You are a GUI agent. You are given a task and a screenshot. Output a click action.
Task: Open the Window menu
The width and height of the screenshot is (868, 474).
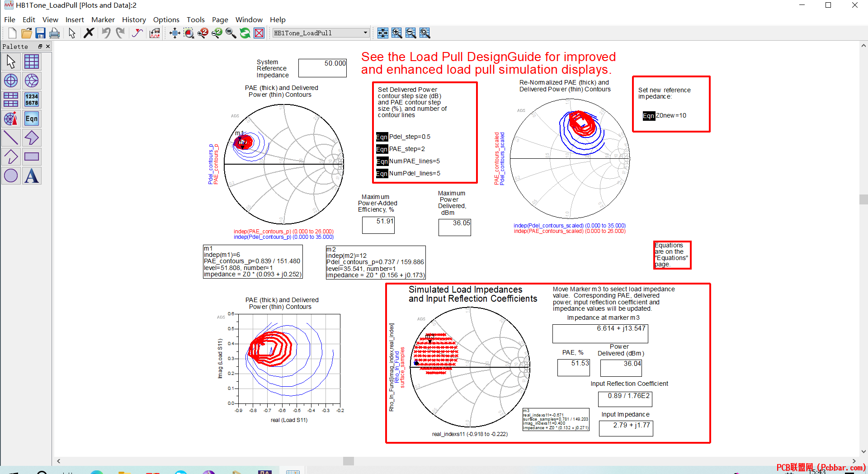[249, 19]
